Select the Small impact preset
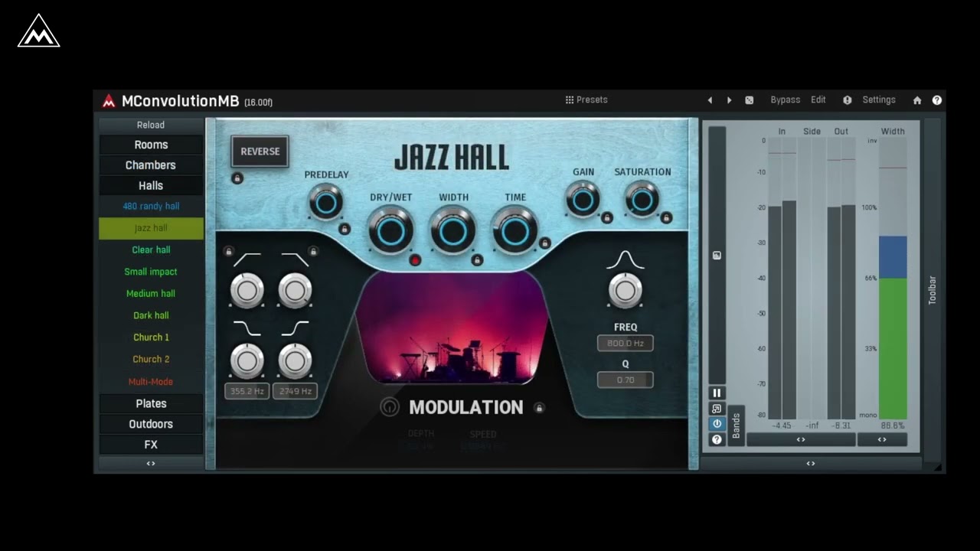Viewport: 980px width, 551px height. 151,272
